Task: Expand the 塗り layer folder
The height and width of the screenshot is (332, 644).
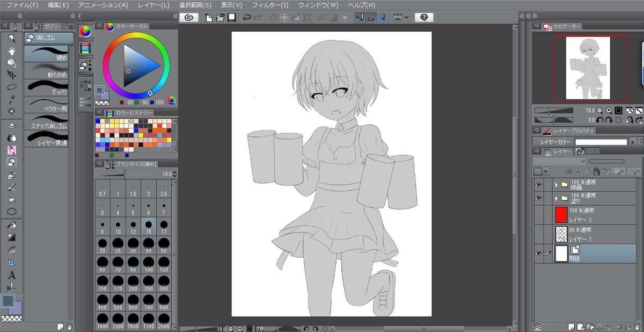Action: [556, 198]
